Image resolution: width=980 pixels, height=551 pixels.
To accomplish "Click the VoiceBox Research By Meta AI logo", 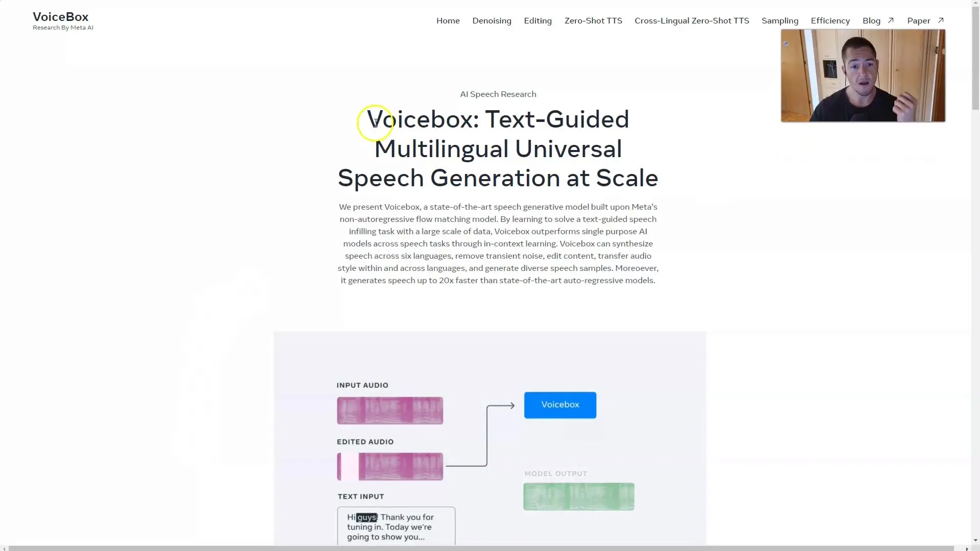I will pos(62,20).
